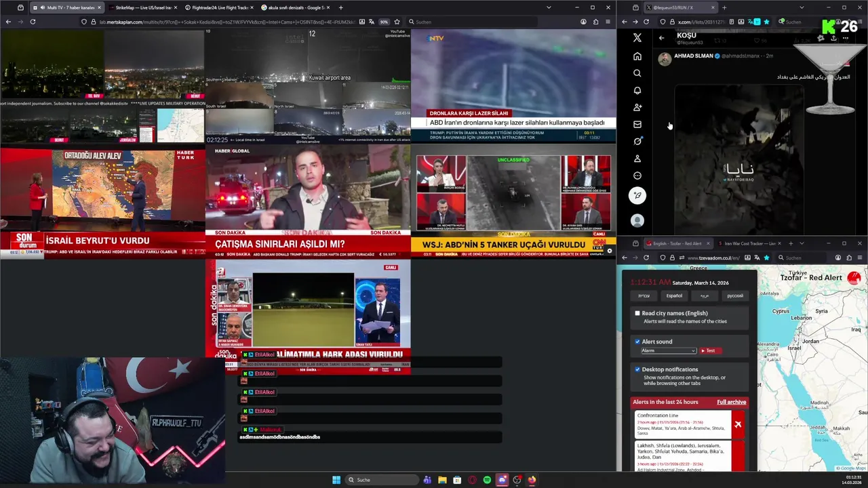Image resolution: width=868 pixels, height=488 pixels.
Task: Open the Alarm sound dropdown
Action: [x=669, y=350]
